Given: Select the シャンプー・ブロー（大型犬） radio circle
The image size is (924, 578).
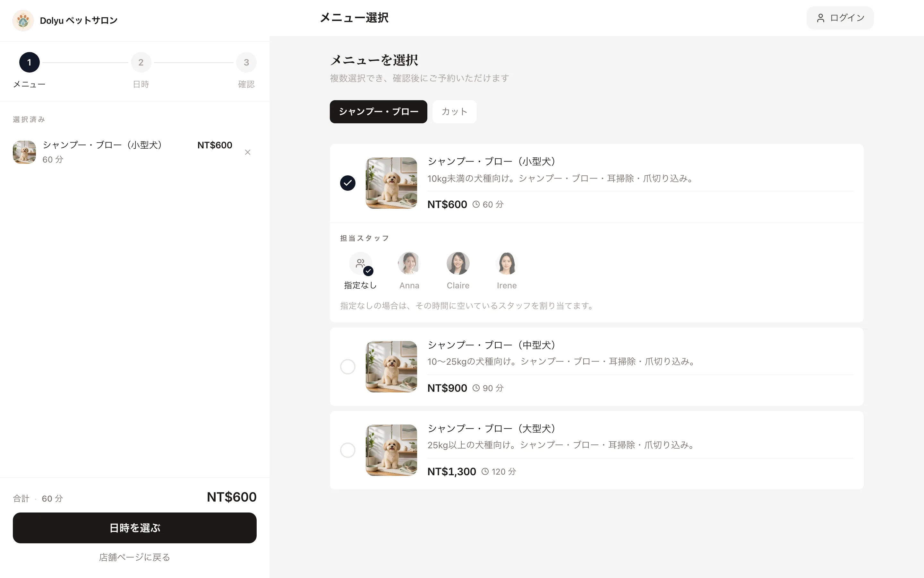Looking at the screenshot, I should coord(347,450).
